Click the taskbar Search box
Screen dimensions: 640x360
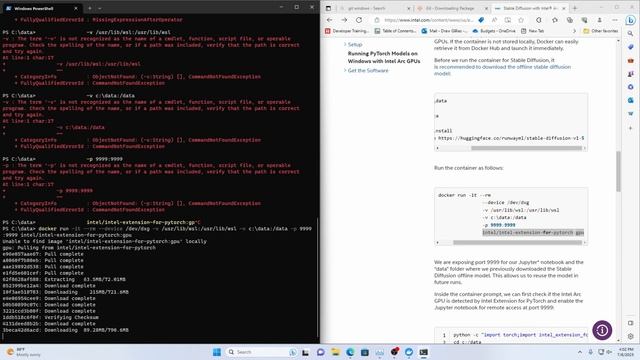261,352
